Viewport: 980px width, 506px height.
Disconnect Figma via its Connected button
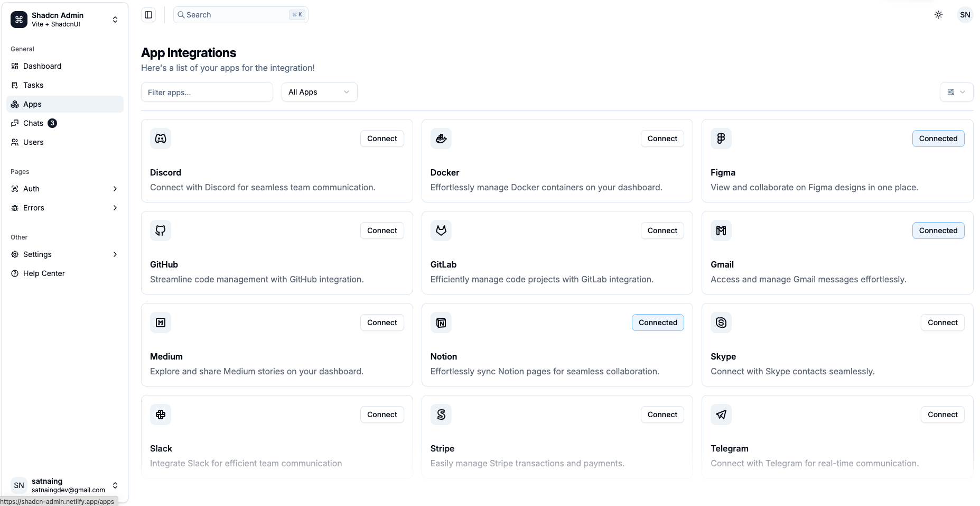(938, 139)
